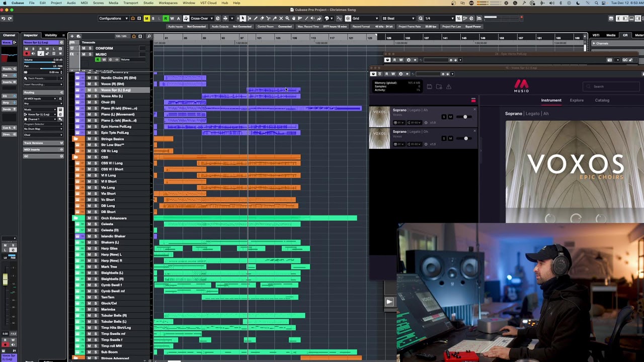Open Spotlight search in menu bar

pyautogui.click(x=596, y=3)
